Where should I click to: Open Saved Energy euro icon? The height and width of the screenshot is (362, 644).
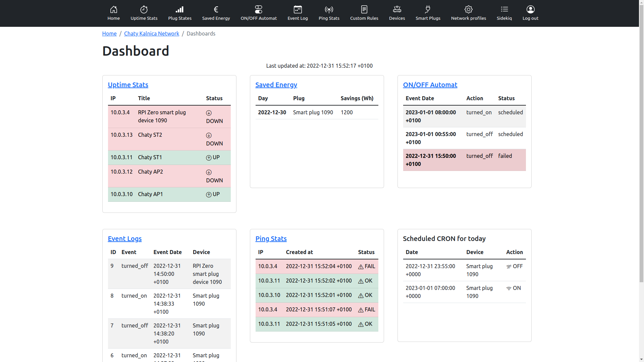(216, 9)
